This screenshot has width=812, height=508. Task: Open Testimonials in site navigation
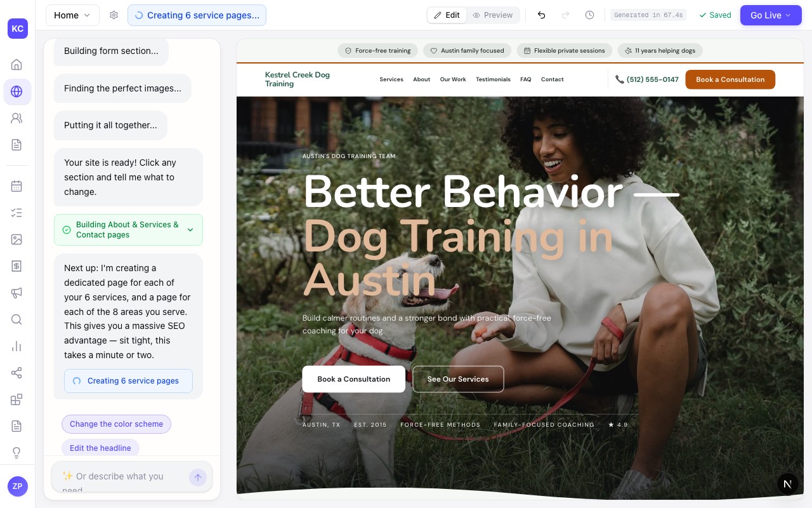[493, 79]
